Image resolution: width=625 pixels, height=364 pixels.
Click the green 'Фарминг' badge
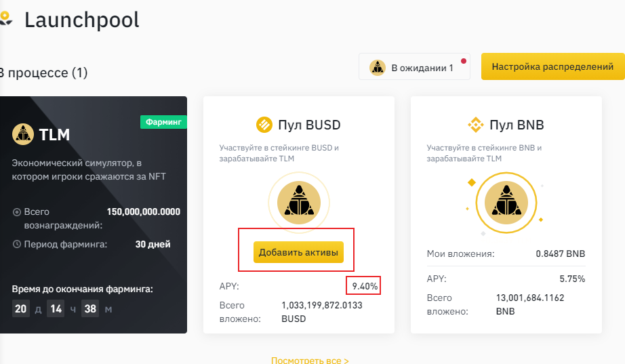coord(163,122)
